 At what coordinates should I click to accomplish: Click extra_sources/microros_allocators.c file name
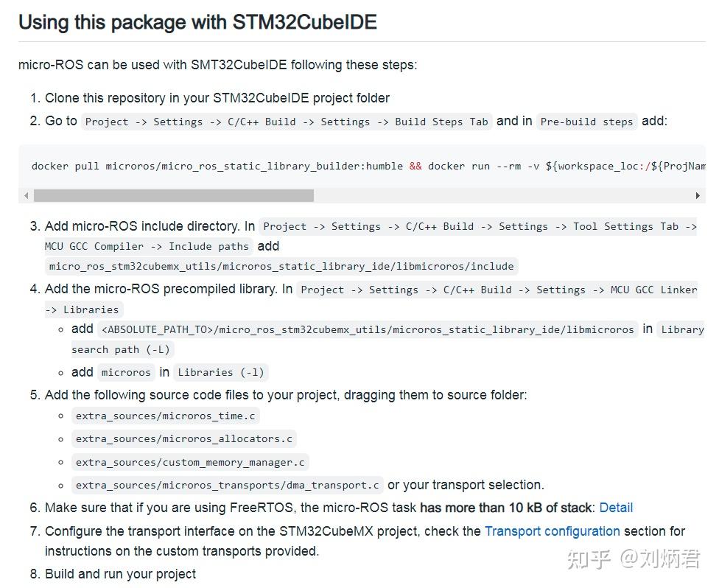pos(183,439)
